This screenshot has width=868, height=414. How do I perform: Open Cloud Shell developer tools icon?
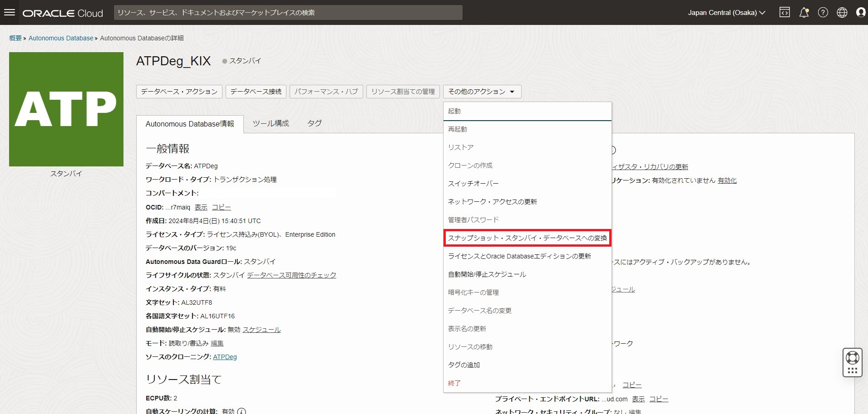[x=784, y=13]
